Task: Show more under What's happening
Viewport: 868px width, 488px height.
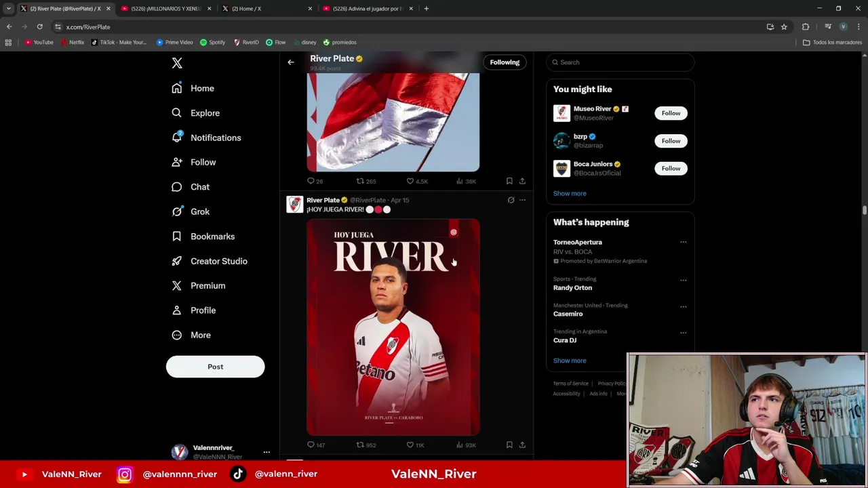Action: (570, 361)
